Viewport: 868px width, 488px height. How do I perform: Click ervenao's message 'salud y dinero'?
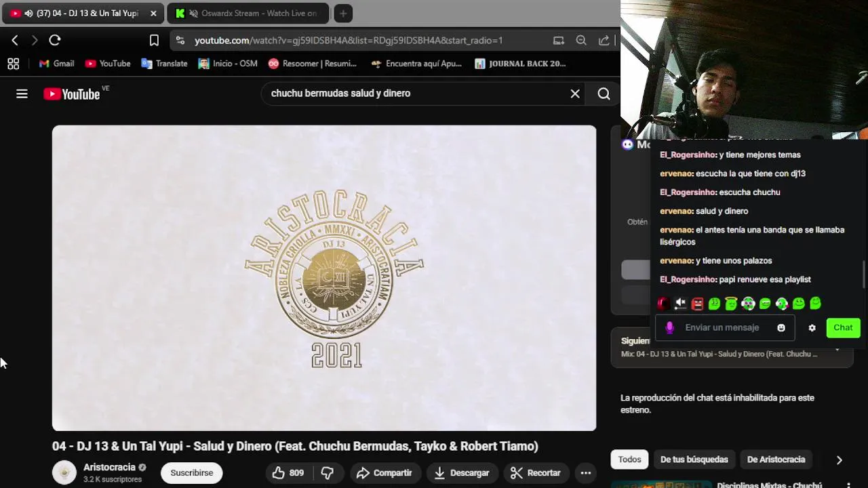coord(704,211)
